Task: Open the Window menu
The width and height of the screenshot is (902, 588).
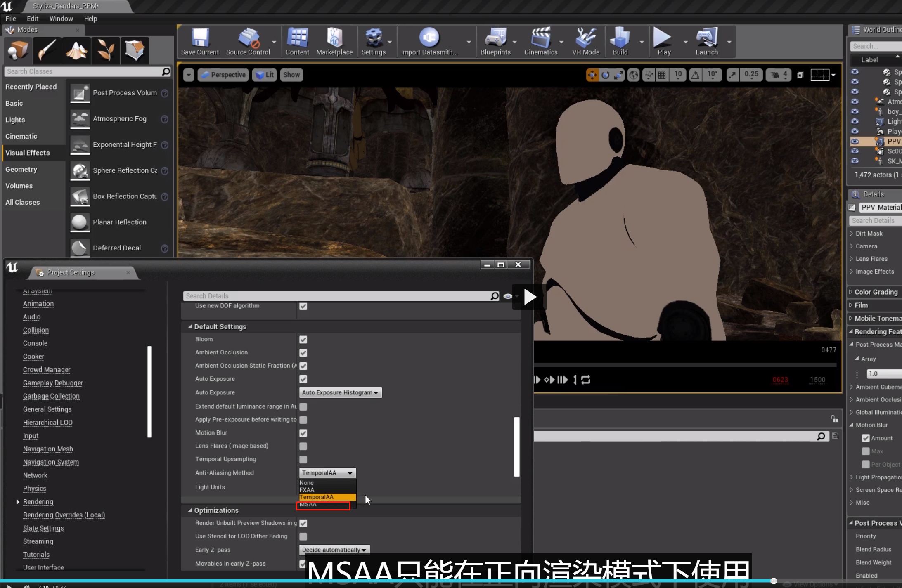Action: tap(61, 19)
